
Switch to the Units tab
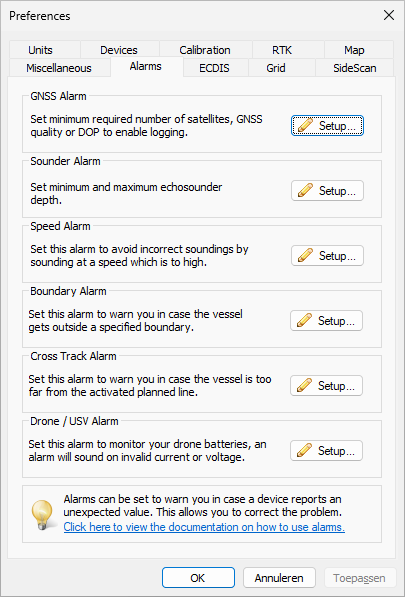40,50
